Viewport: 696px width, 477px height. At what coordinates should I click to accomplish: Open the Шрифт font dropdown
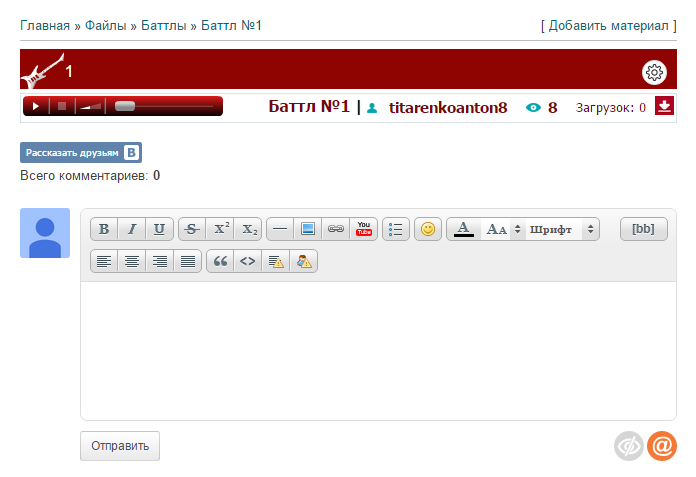pyautogui.click(x=562, y=229)
